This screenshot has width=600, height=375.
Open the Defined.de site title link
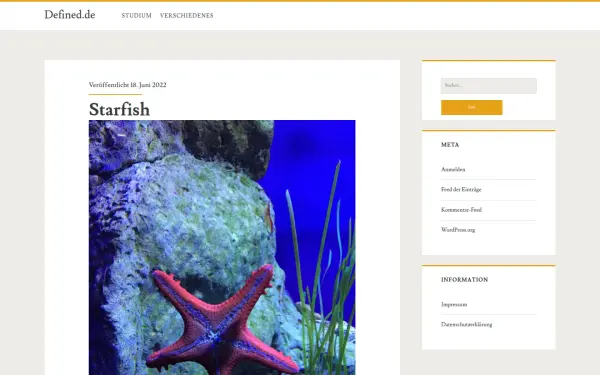[x=70, y=15]
